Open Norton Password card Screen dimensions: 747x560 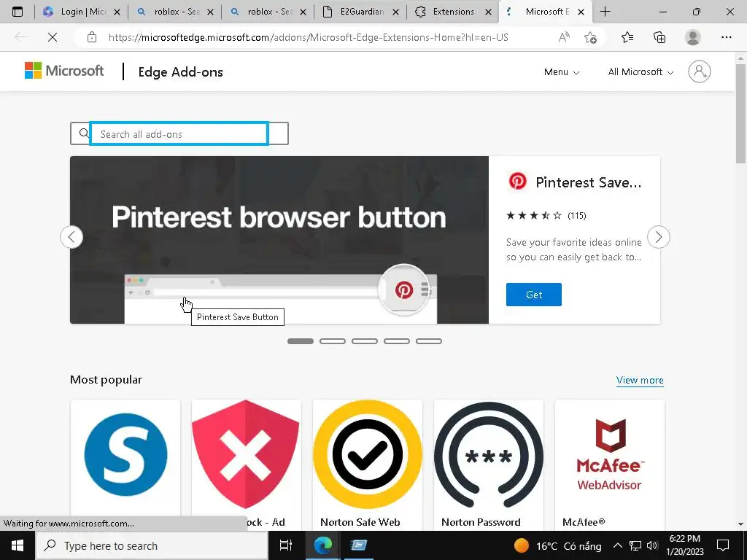489,464
